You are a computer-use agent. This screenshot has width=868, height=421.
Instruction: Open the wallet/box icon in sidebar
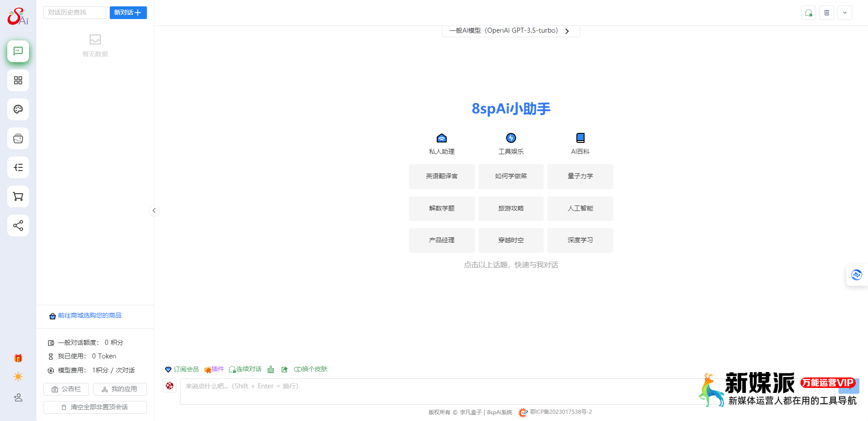pyautogui.click(x=18, y=138)
